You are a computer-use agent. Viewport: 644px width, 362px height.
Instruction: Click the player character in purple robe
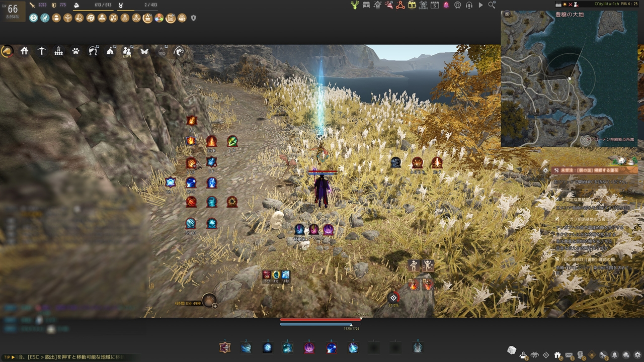321,190
